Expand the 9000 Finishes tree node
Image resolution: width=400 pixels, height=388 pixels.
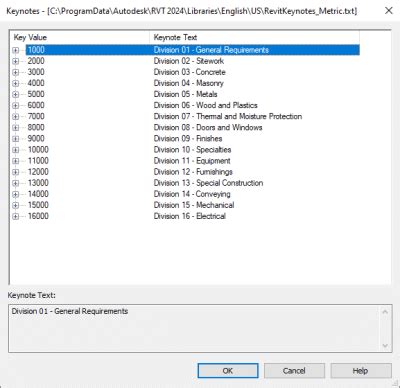15,139
